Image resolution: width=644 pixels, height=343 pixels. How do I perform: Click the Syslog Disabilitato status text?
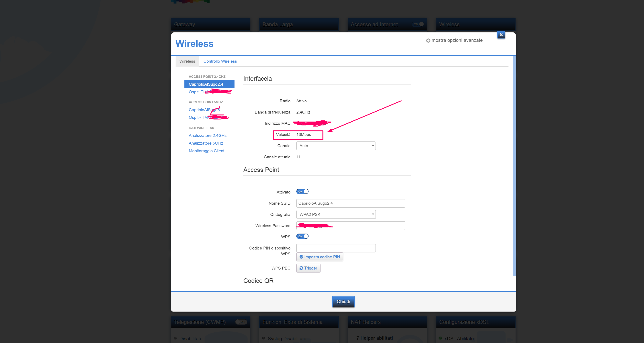(287, 338)
